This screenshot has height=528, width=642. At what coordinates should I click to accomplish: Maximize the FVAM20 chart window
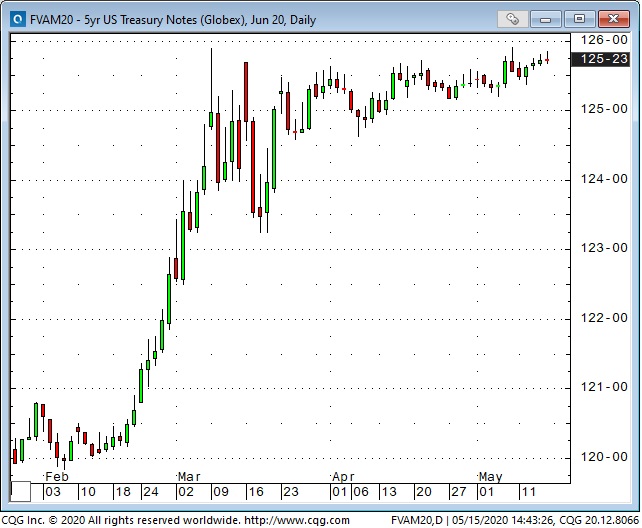(579, 19)
